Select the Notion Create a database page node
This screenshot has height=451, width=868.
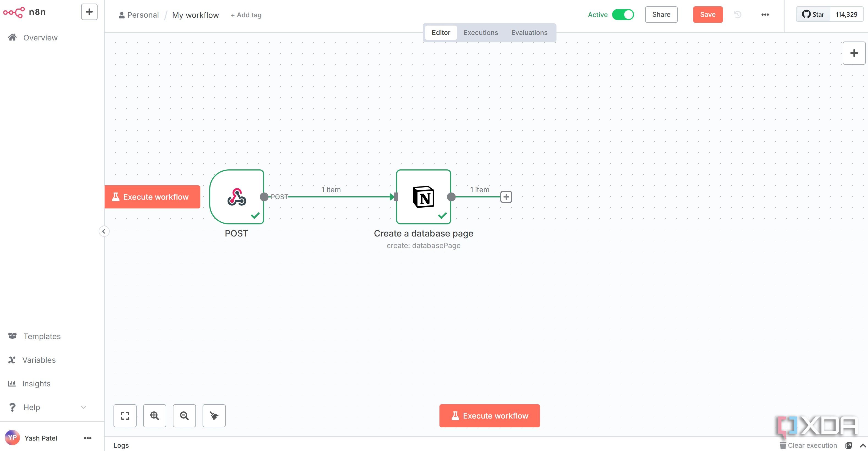(x=424, y=197)
